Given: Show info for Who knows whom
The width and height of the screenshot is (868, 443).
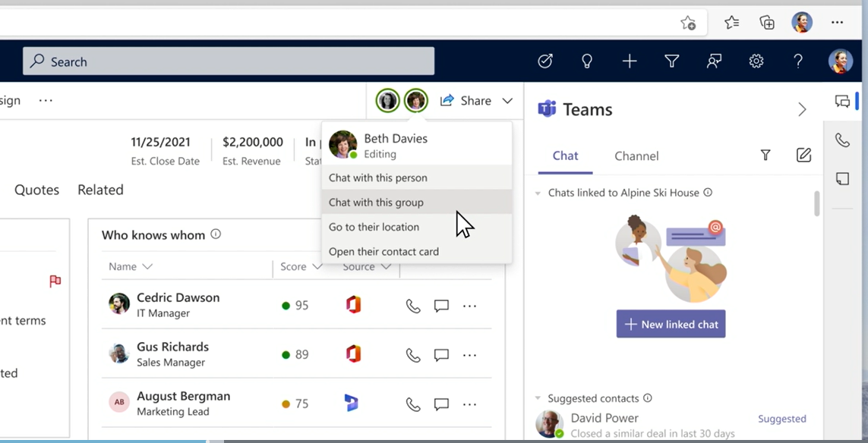Looking at the screenshot, I should [x=216, y=234].
